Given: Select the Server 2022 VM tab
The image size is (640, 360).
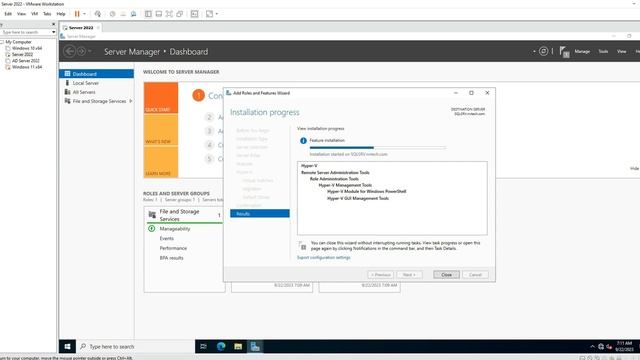Looking at the screenshot, I should [81, 28].
